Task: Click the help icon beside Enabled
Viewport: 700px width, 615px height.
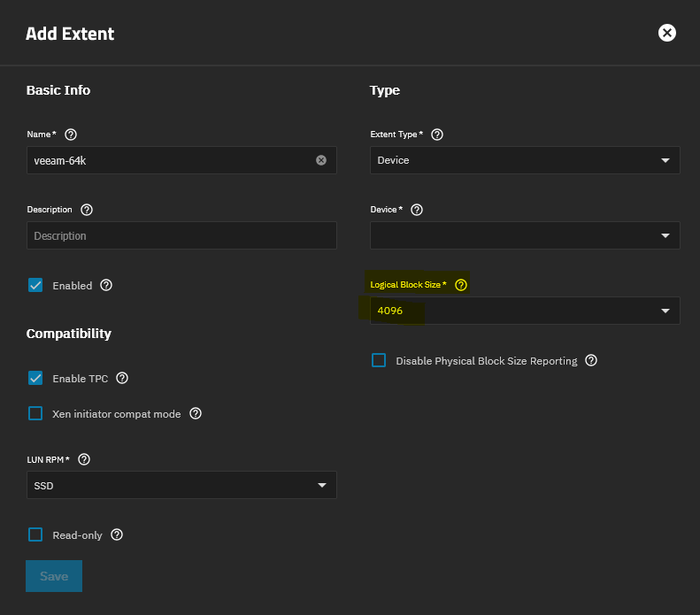Action: pos(106,286)
